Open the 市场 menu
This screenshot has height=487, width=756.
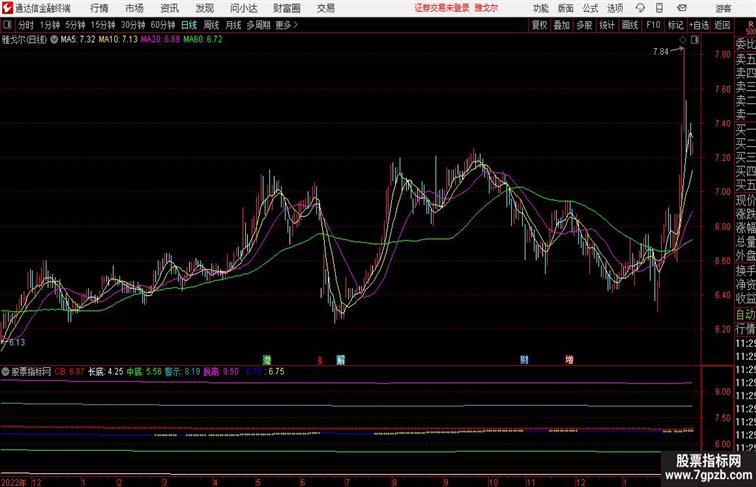[134, 8]
